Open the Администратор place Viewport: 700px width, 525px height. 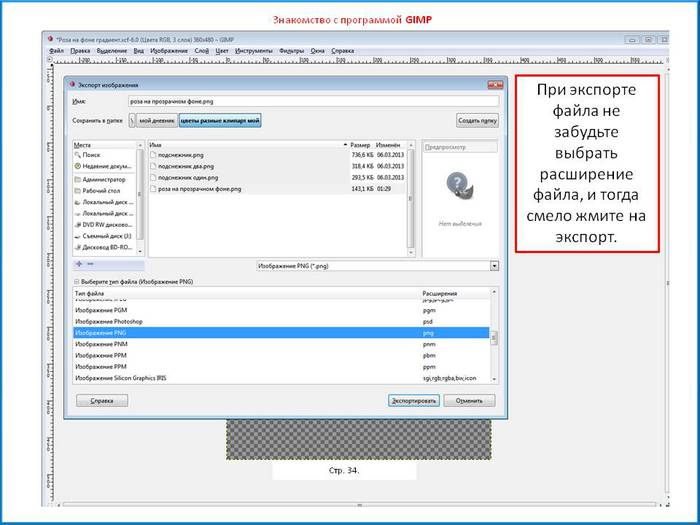pyautogui.click(x=104, y=179)
